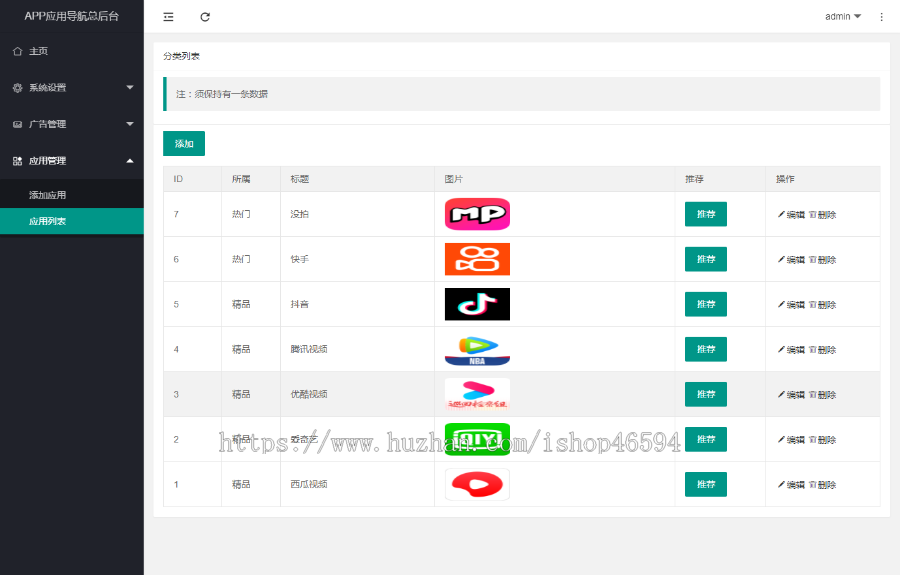The width and height of the screenshot is (900, 575).
Task: Delete the 抖音 row with 删除
Action: pyautogui.click(x=823, y=305)
